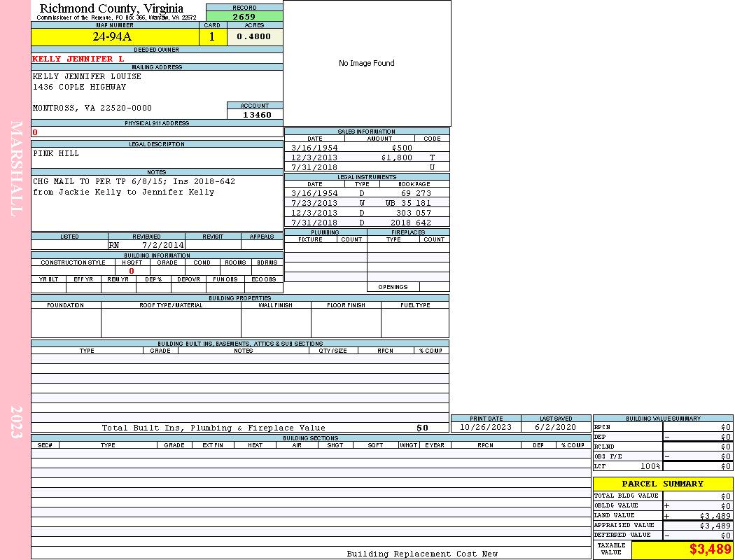The height and width of the screenshot is (560, 735).
Task: Click the mailing address line 1436 COPLE HIGHWAY
Action: [80, 87]
